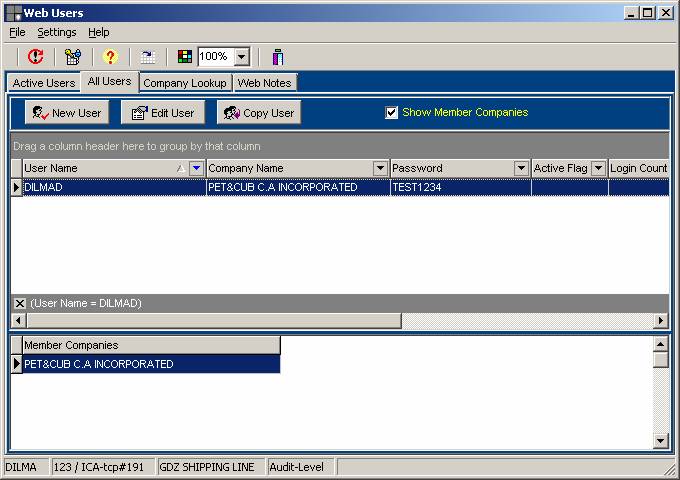Click the colored squares palette icon
680x480 pixels.
[x=185, y=57]
